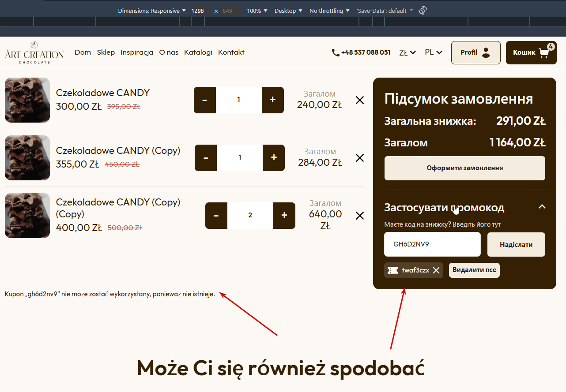Decrease quantity of the 355,00 ZŁ product
This screenshot has width=566, height=392.
click(x=206, y=158)
